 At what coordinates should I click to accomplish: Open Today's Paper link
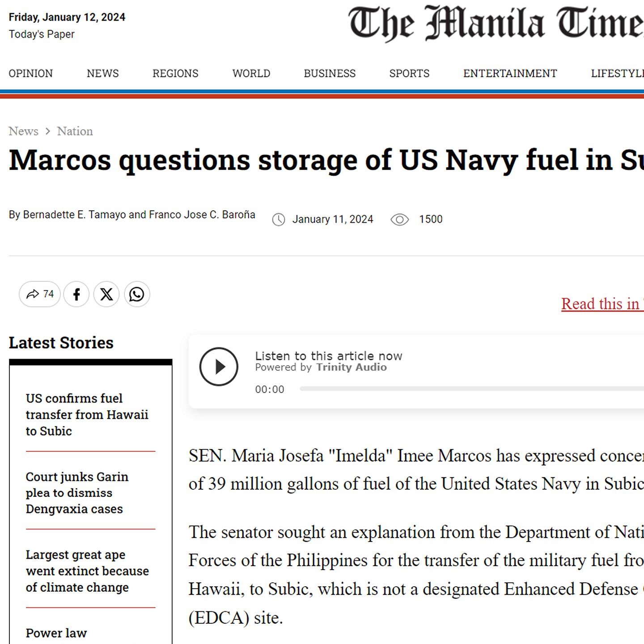tap(42, 34)
